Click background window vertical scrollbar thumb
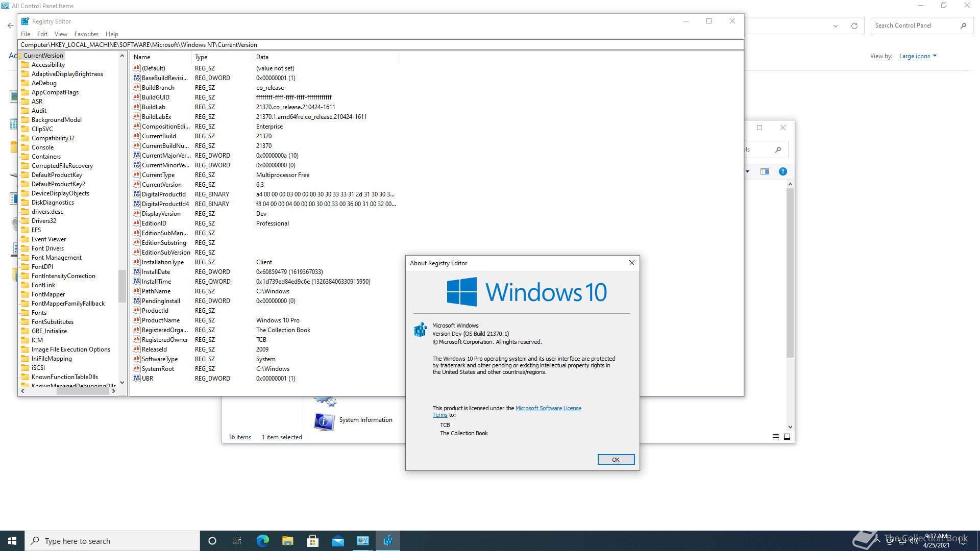The height and width of the screenshot is (551, 980). (790, 273)
